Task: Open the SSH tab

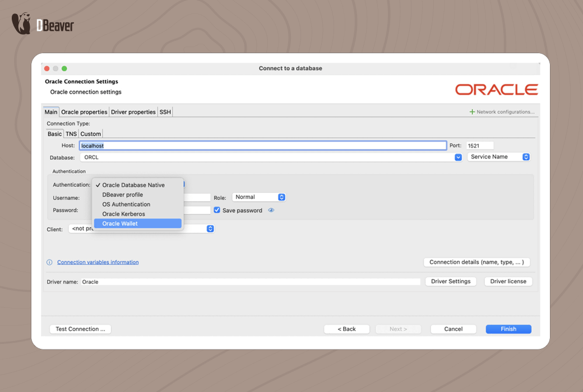Action: [x=165, y=112]
